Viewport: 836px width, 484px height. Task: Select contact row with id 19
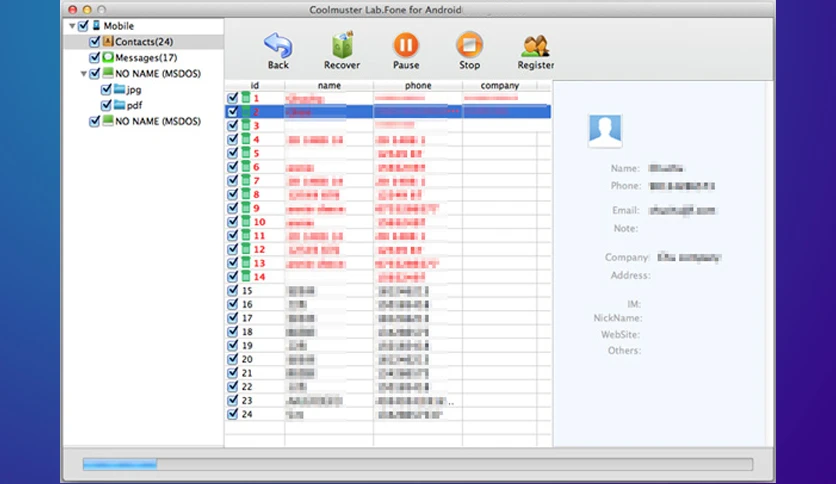(388, 345)
